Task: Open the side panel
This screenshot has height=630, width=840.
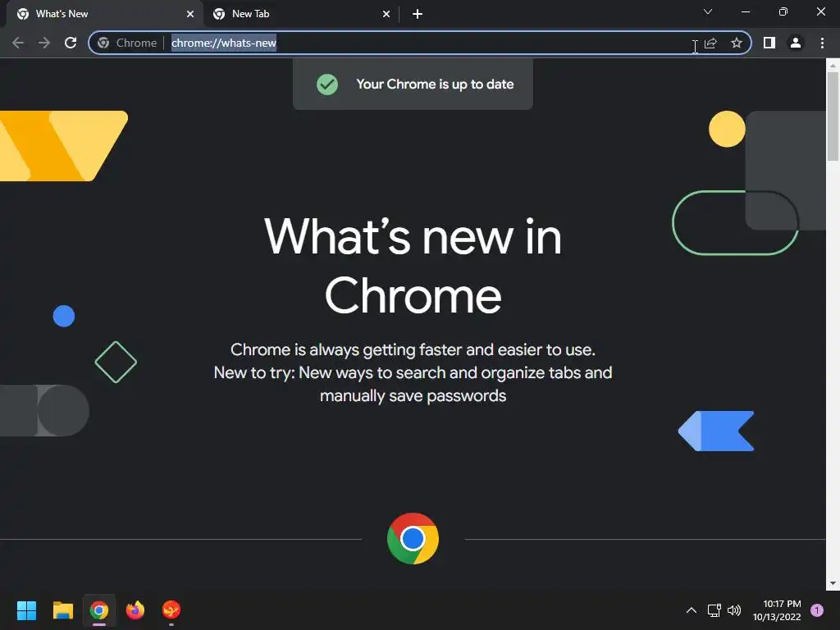Action: coord(769,43)
